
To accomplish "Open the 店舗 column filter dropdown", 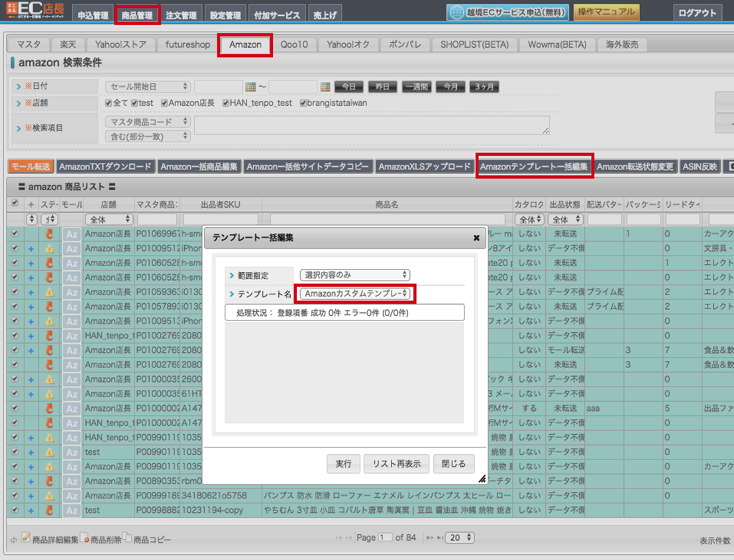I will point(109,219).
